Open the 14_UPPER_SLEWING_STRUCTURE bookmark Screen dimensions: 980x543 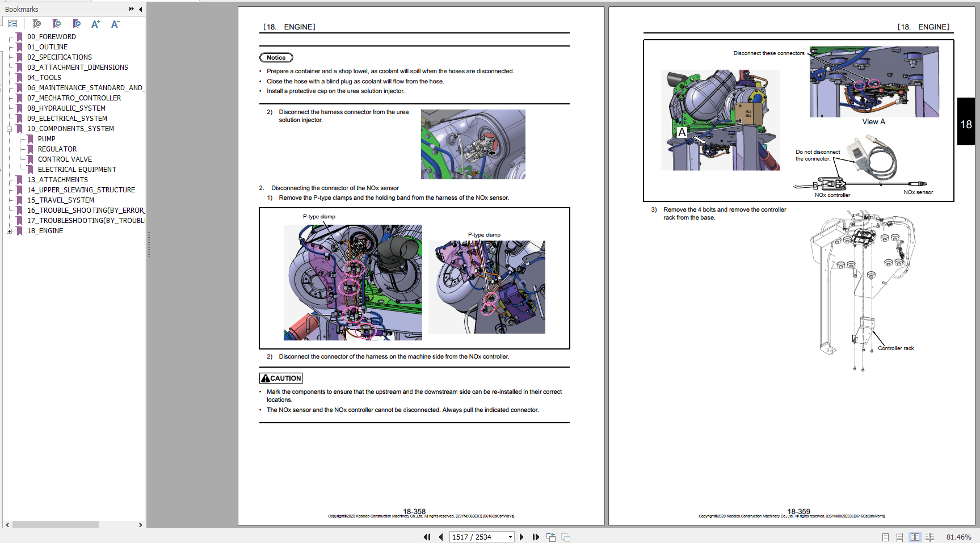(81, 190)
